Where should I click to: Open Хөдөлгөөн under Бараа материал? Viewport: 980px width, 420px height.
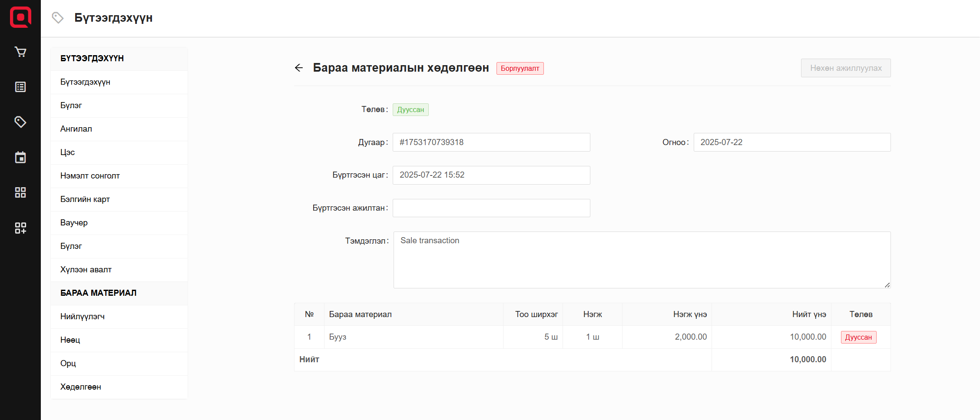click(81, 387)
